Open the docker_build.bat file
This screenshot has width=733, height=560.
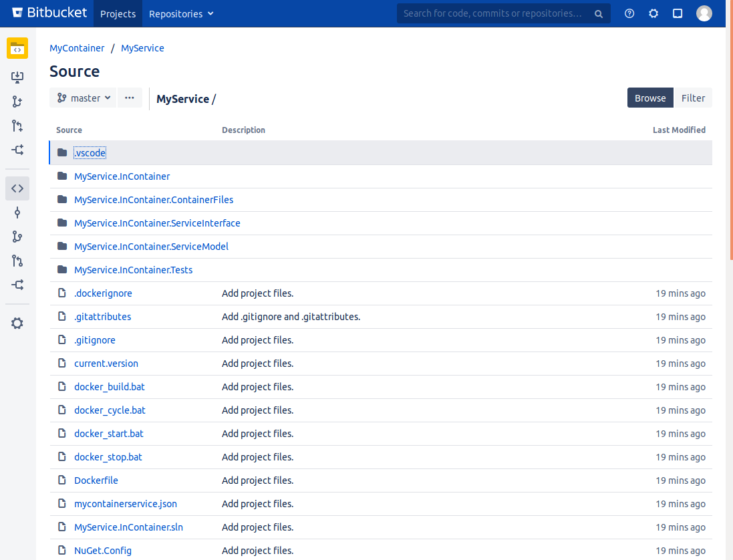(110, 386)
